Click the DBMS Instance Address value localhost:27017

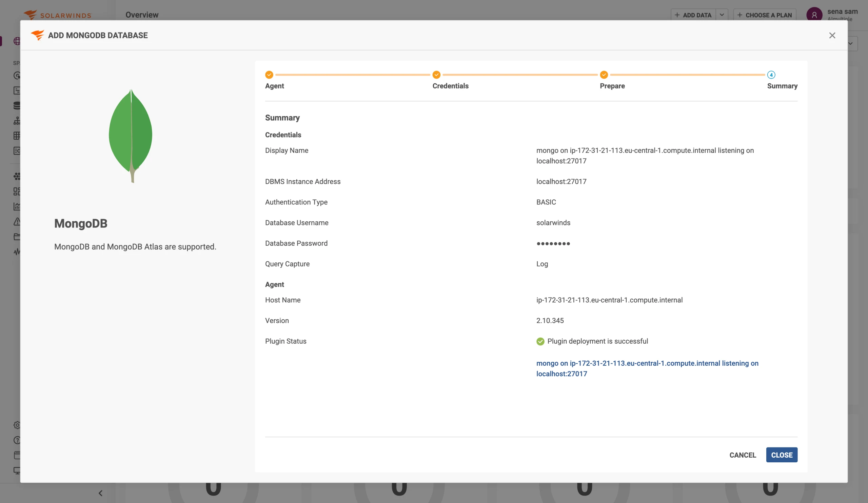[561, 181]
